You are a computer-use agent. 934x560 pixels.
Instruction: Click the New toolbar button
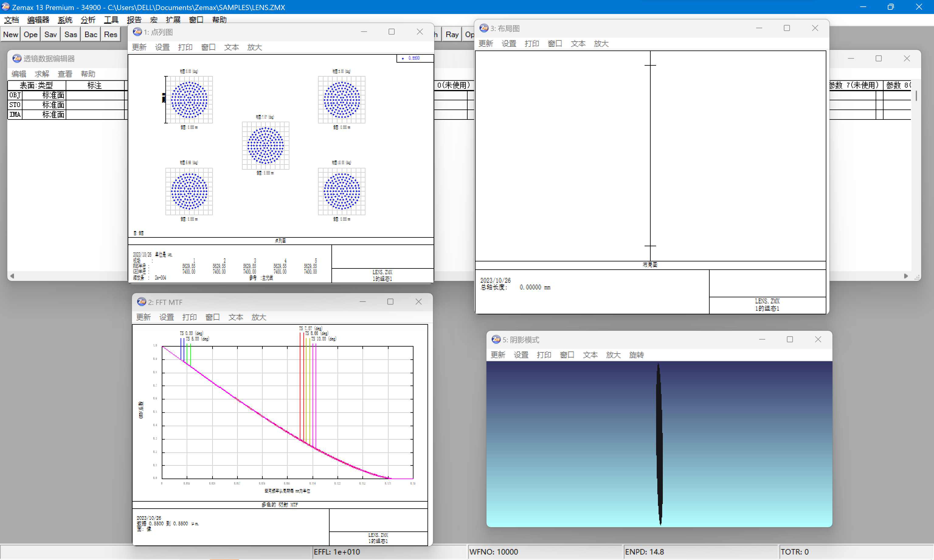pos(11,35)
